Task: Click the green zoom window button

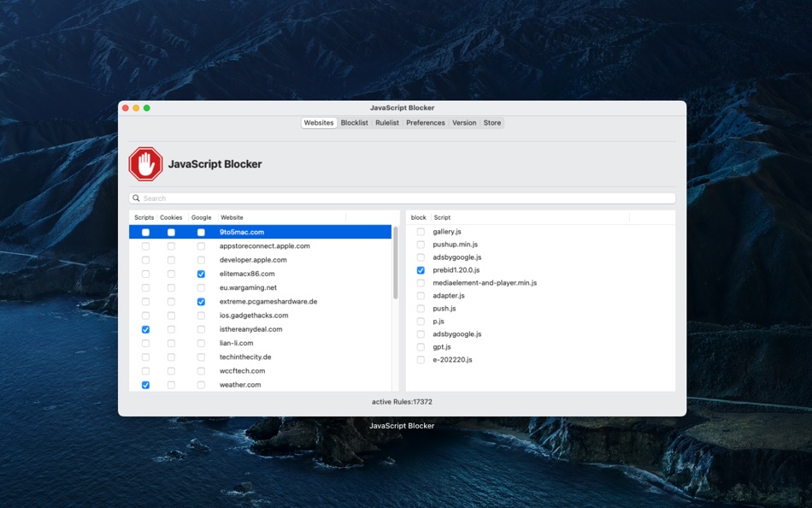Action: pos(147,108)
